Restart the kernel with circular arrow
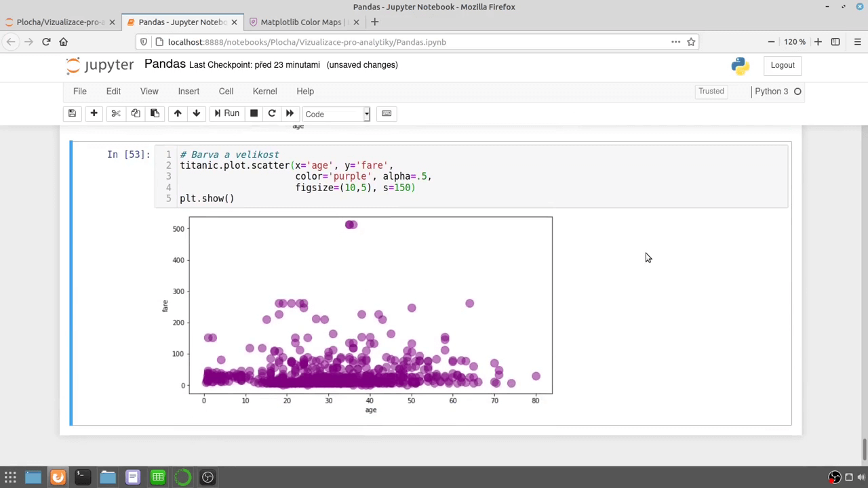Image resolution: width=868 pixels, height=488 pixels. click(272, 114)
